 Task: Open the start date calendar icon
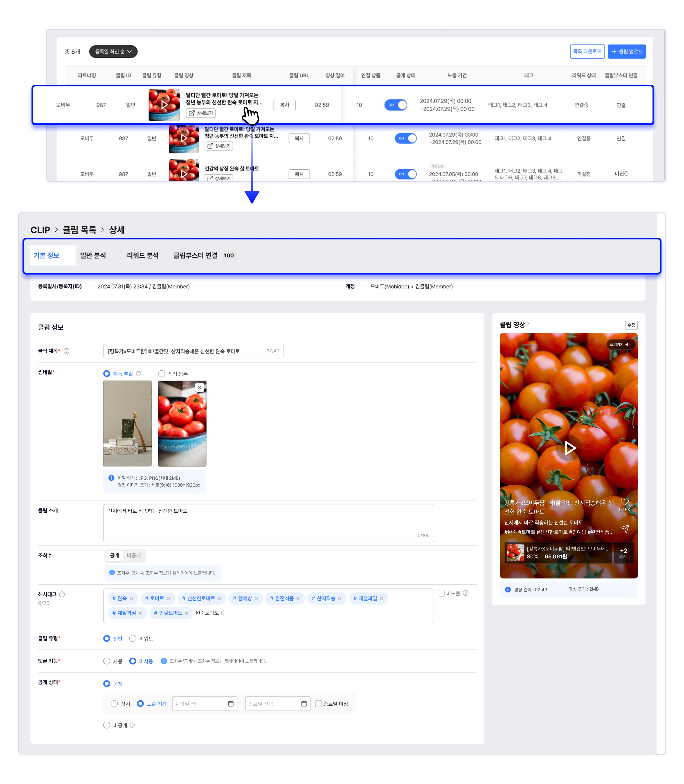[231, 703]
